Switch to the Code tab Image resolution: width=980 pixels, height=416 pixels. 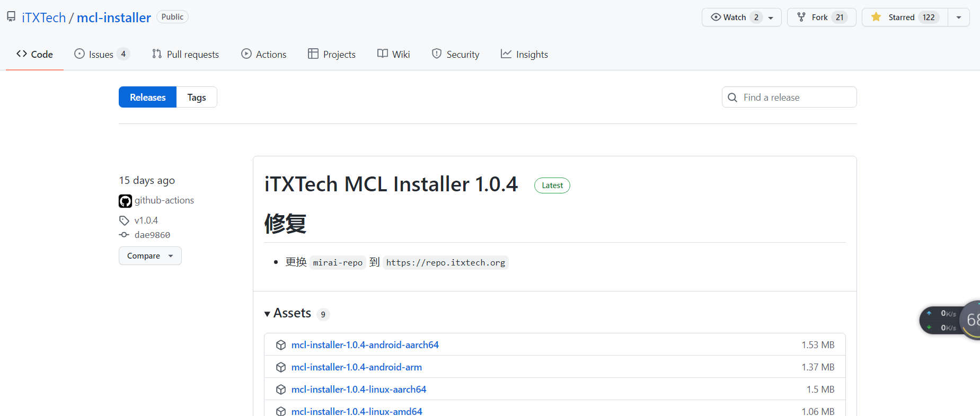click(x=34, y=54)
